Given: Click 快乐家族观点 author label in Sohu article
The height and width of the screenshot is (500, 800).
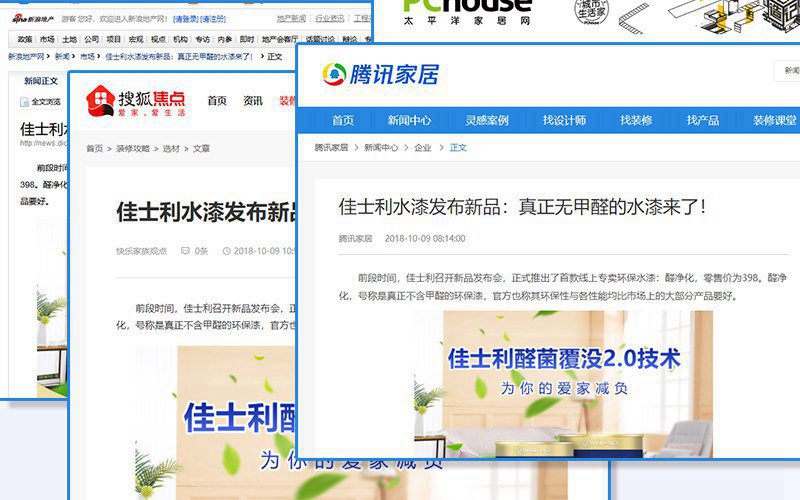Looking at the screenshot, I should (x=141, y=251).
